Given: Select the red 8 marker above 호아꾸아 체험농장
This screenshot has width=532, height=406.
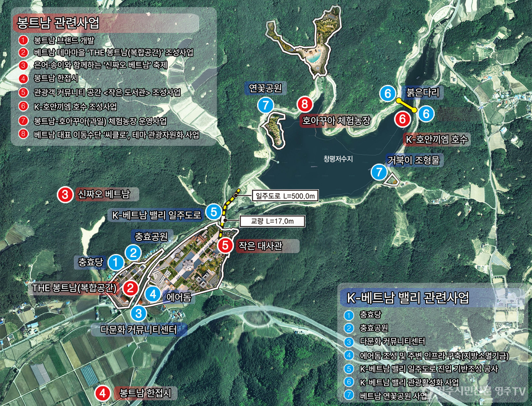Looking at the screenshot, I should [305, 105].
